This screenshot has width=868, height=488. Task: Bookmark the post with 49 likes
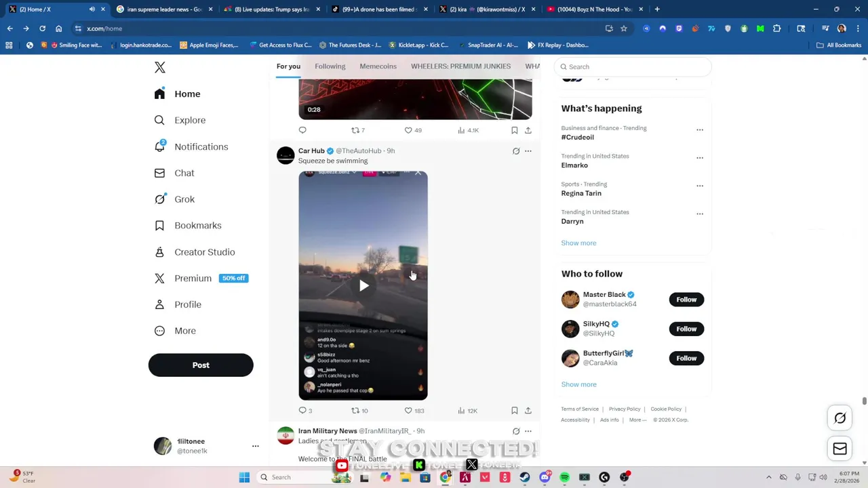[515, 130]
